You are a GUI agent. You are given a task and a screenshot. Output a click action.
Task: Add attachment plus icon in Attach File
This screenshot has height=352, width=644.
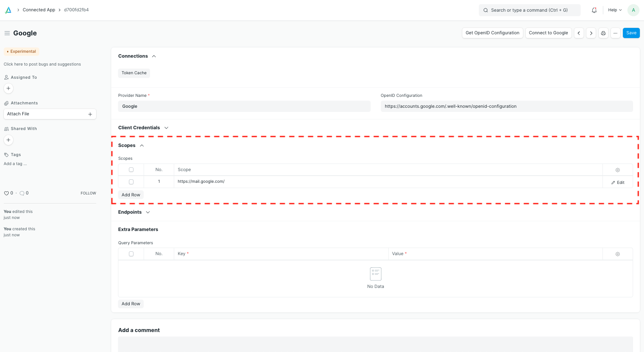pyautogui.click(x=90, y=114)
